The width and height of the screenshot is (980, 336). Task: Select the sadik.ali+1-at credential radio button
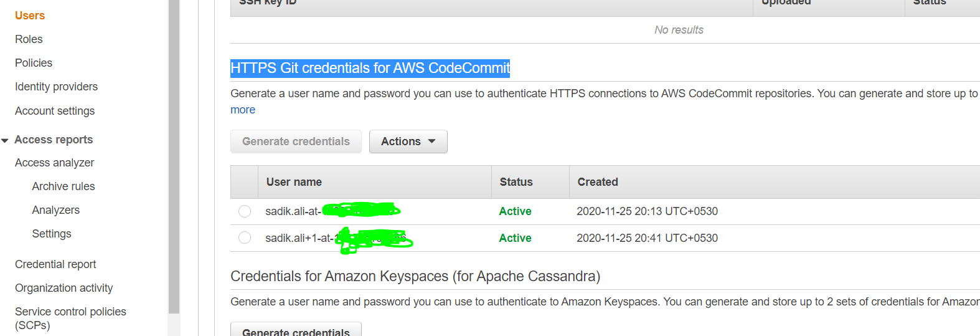(245, 238)
